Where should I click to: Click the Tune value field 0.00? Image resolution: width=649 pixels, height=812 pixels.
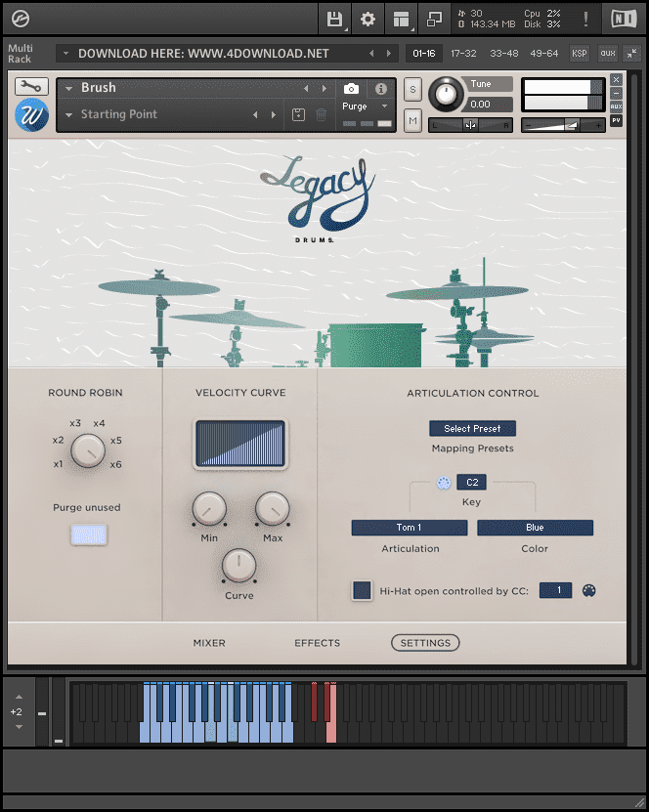pos(489,105)
